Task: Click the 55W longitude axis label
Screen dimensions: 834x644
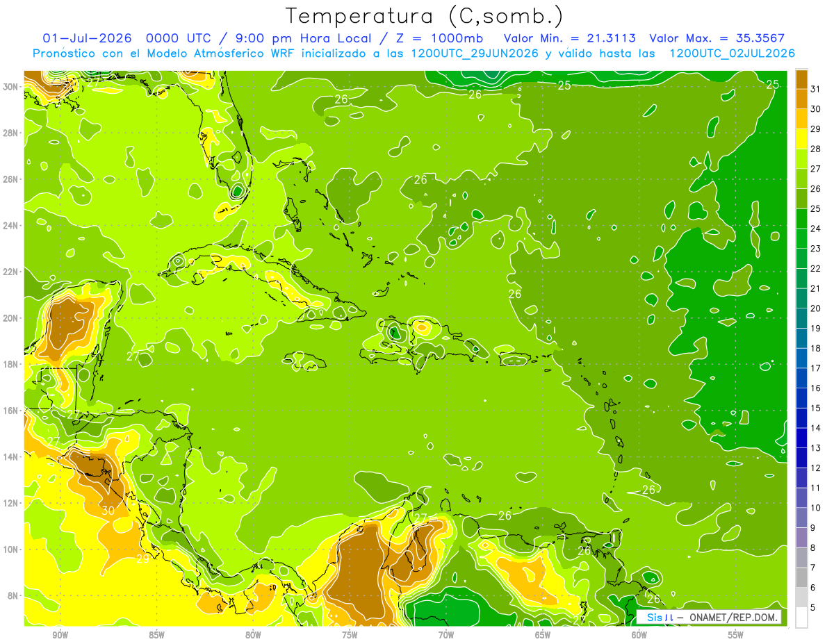Action: (736, 635)
